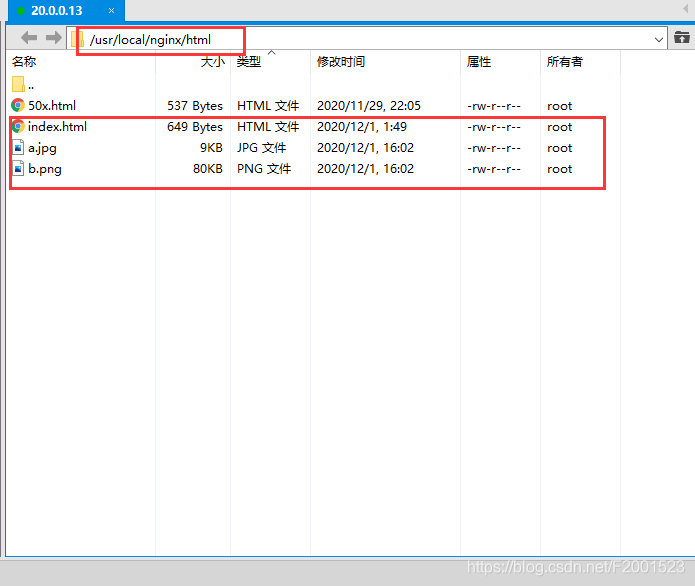Click the image icon of a.jpg

[18, 147]
